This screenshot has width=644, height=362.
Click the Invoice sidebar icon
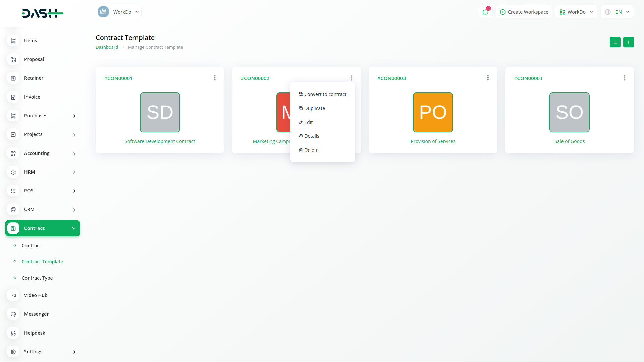coord(13,97)
